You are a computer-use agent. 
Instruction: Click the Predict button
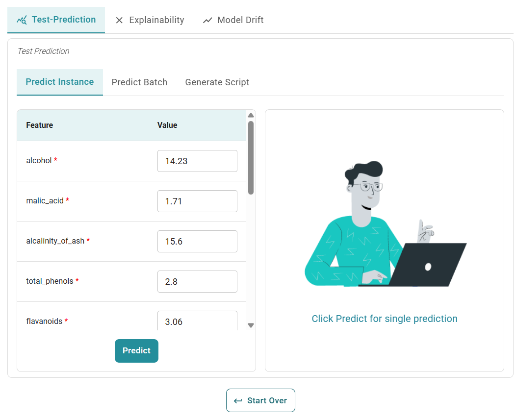tap(136, 350)
